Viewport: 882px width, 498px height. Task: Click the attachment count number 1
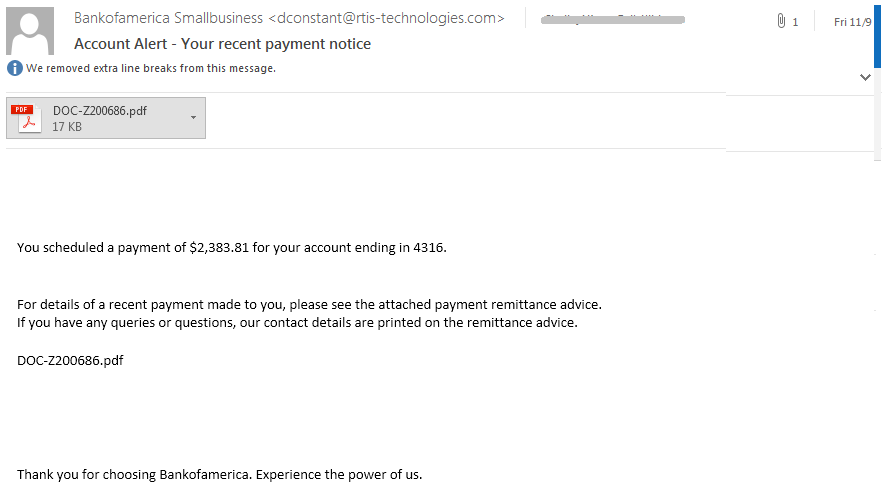[795, 22]
